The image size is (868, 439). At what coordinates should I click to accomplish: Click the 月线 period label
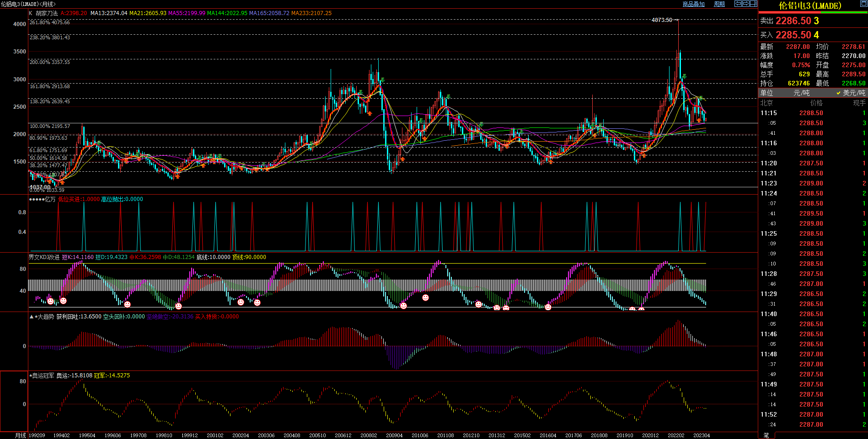point(21,435)
